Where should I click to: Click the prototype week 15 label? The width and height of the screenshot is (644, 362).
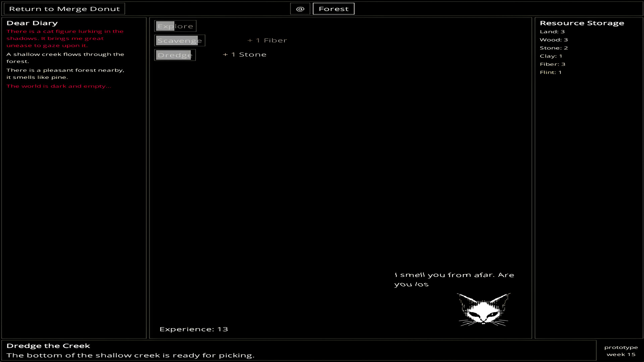pos(621,351)
